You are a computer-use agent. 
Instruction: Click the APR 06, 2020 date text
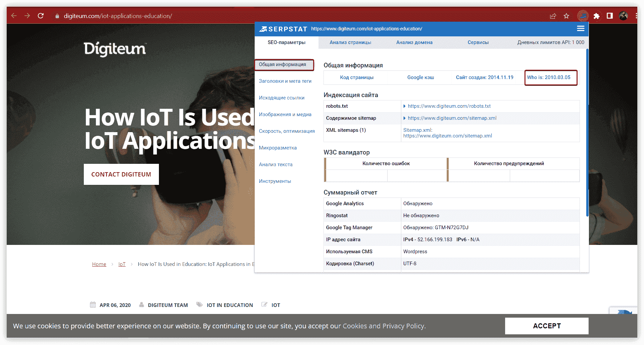(x=115, y=305)
